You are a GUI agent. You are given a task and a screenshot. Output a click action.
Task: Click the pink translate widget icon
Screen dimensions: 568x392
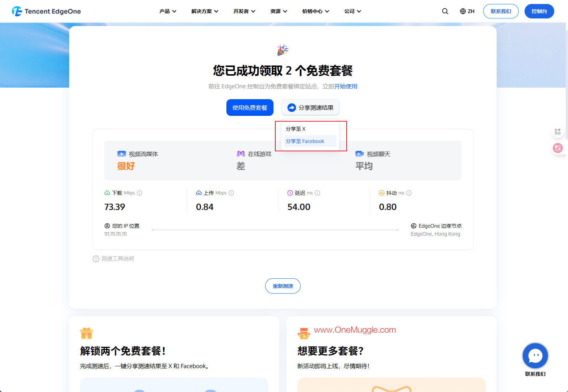[557, 148]
